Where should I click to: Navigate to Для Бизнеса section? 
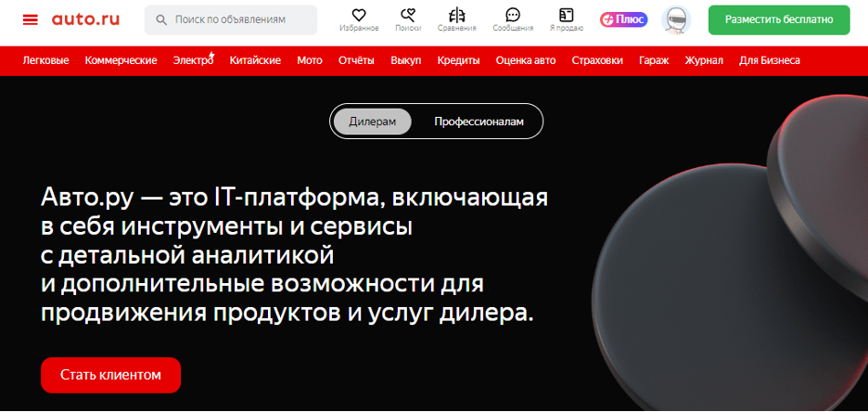tap(769, 60)
